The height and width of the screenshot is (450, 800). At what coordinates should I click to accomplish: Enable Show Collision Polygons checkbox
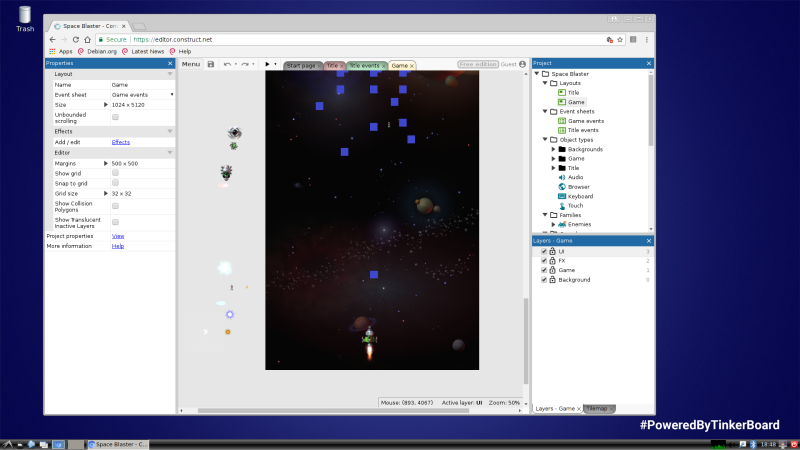pyautogui.click(x=115, y=206)
